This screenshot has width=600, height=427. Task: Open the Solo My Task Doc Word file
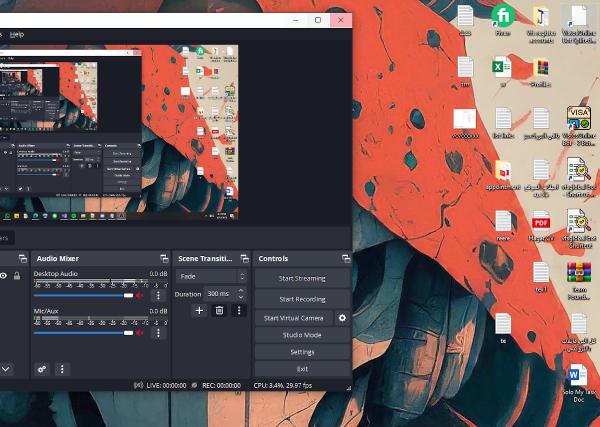coord(577,383)
